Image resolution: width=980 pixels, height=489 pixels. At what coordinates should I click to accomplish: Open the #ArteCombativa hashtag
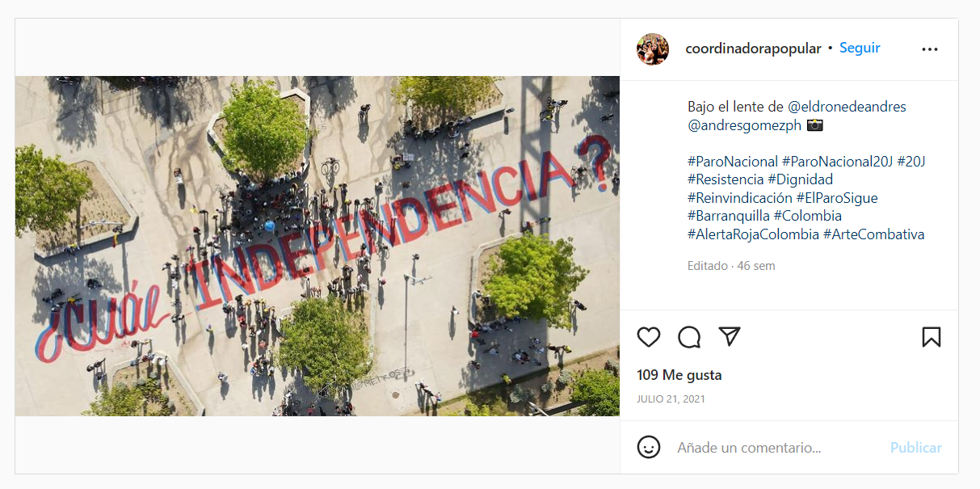click(x=874, y=235)
